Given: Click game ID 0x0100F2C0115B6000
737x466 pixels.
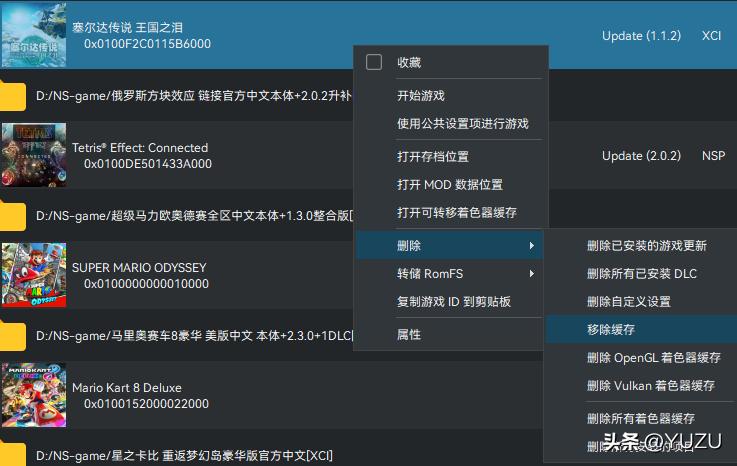Looking at the screenshot, I should 147,44.
